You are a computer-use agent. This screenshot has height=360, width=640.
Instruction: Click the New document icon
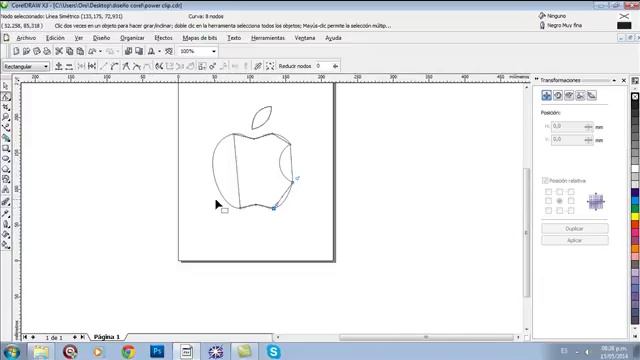[x=16, y=51]
